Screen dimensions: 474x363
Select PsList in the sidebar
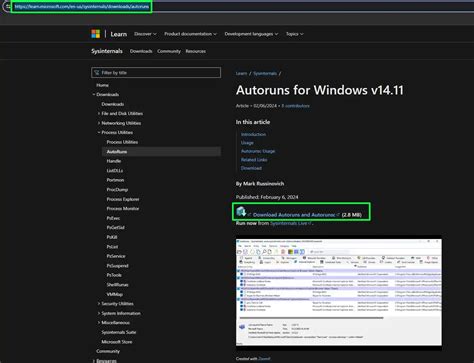click(x=112, y=247)
